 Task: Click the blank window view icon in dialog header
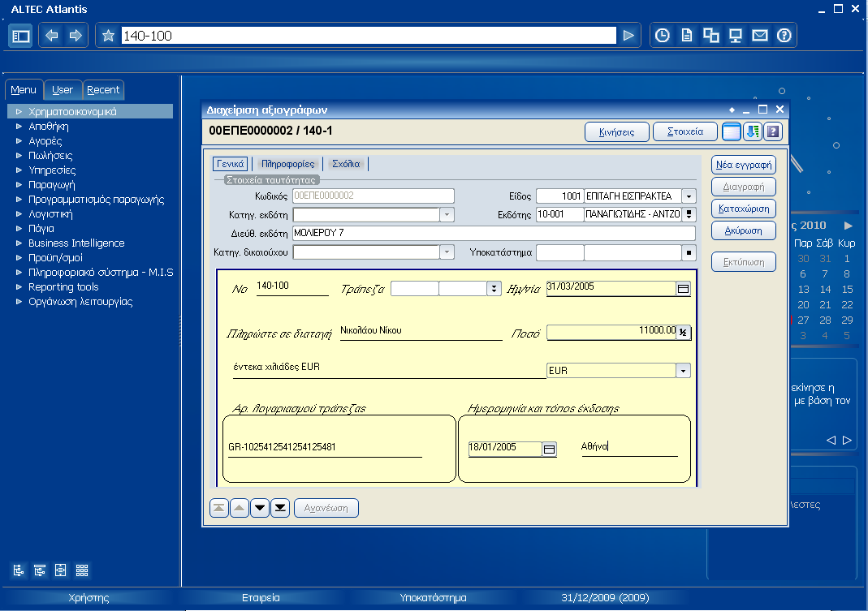pos(732,131)
